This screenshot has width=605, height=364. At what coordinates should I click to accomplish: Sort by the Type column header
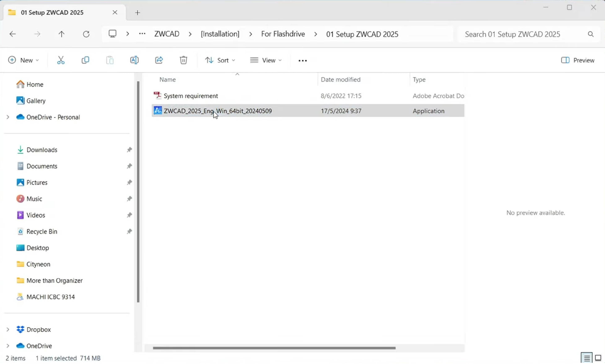(x=419, y=79)
